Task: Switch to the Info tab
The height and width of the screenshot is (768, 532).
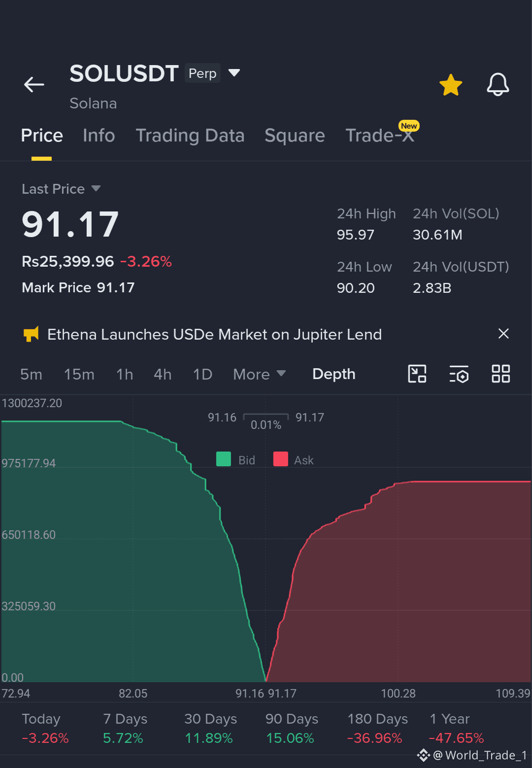Action: 99,136
